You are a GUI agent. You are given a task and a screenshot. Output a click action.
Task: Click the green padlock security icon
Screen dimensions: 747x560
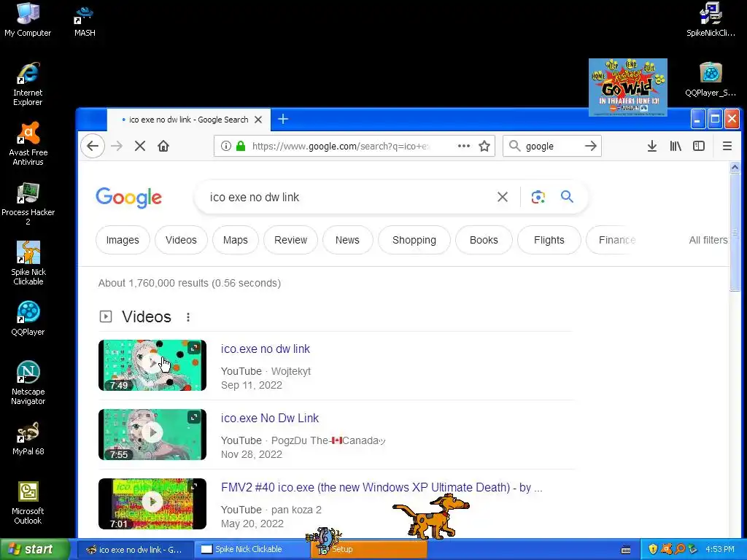pyautogui.click(x=241, y=146)
